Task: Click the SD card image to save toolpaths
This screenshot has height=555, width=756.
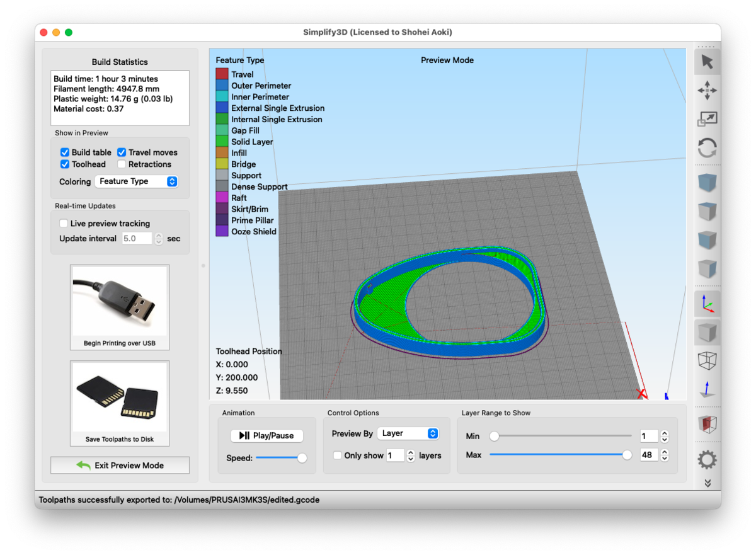Action: click(120, 397)
